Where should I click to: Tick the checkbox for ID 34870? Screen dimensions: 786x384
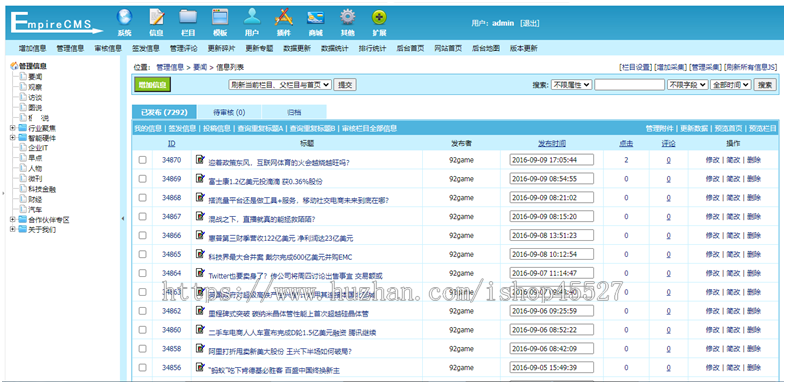click(x=142, y=160)
